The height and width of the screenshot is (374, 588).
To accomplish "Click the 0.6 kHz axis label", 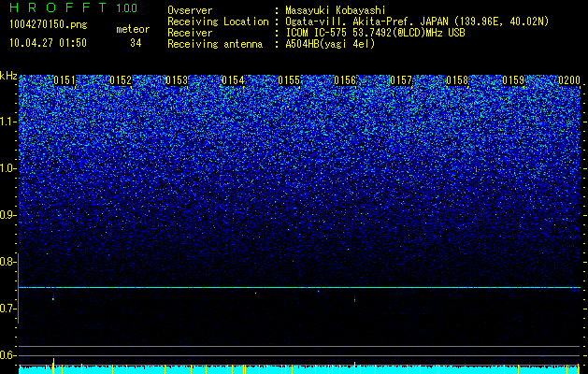I will click(x=7, y=355).
